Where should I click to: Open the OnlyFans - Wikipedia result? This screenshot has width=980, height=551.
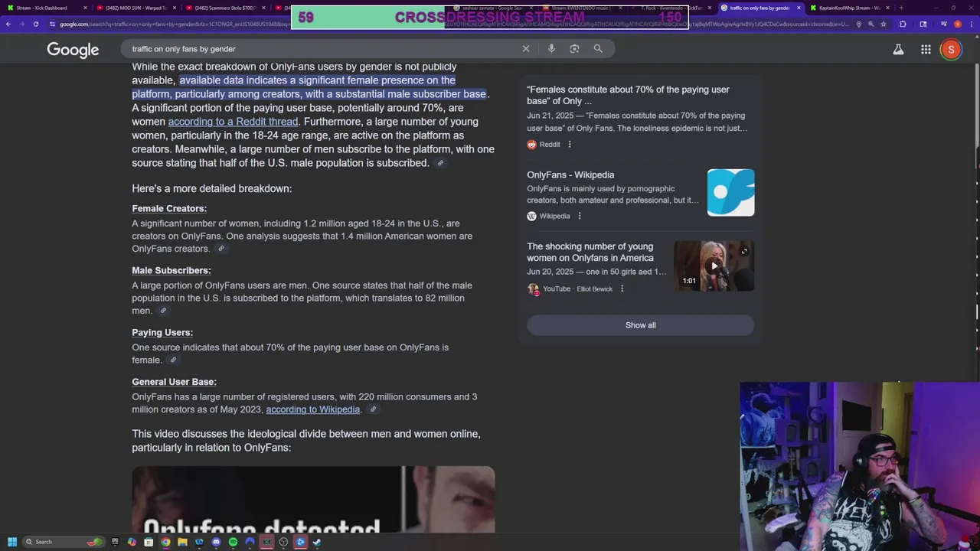click(570, 174)
